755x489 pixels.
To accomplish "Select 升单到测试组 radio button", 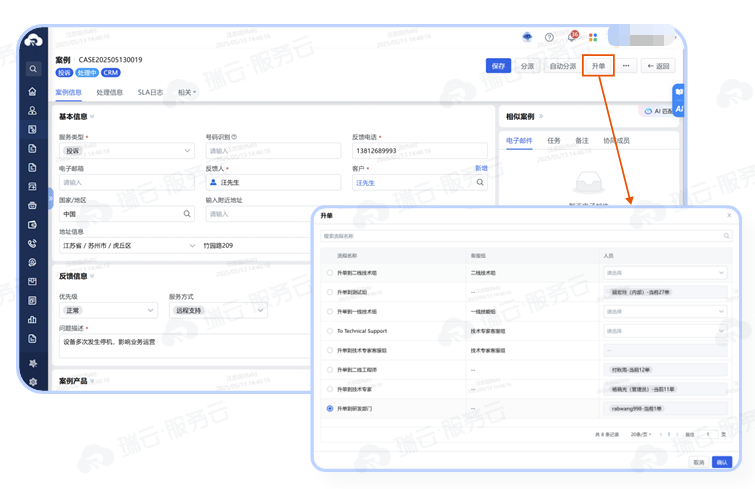I will (330, 292).
